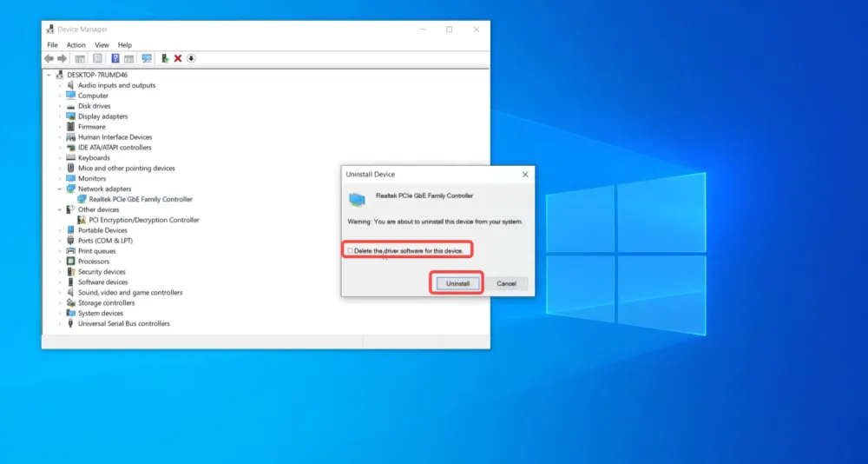
Task: Open the Action menu
Action: pyautogui.click(x=76, y=45)
